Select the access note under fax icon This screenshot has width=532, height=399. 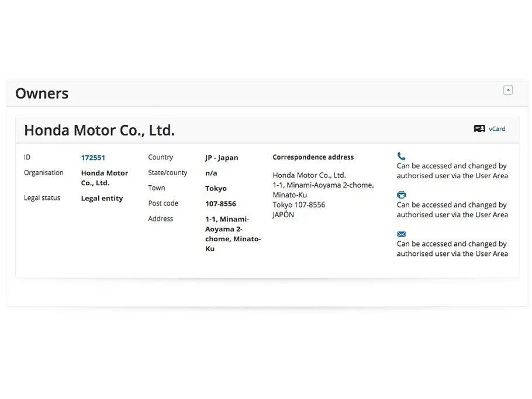(x=452, y=210)
